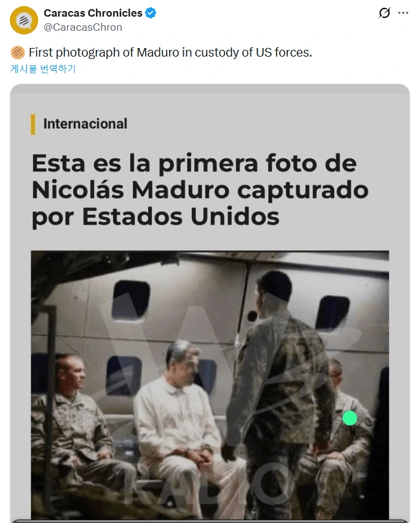
Task: Open the three-dot more options menu
Action: pos(403,13)
